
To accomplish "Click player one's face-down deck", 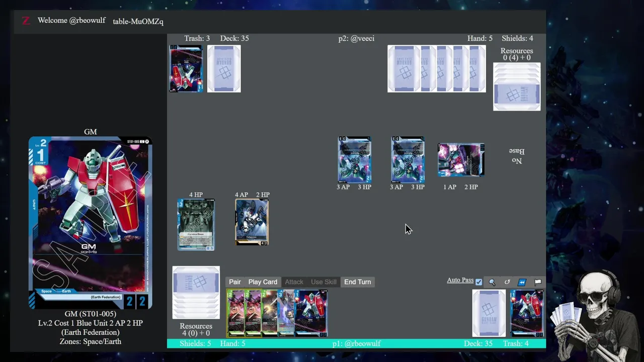I will (x=489, y=313).
